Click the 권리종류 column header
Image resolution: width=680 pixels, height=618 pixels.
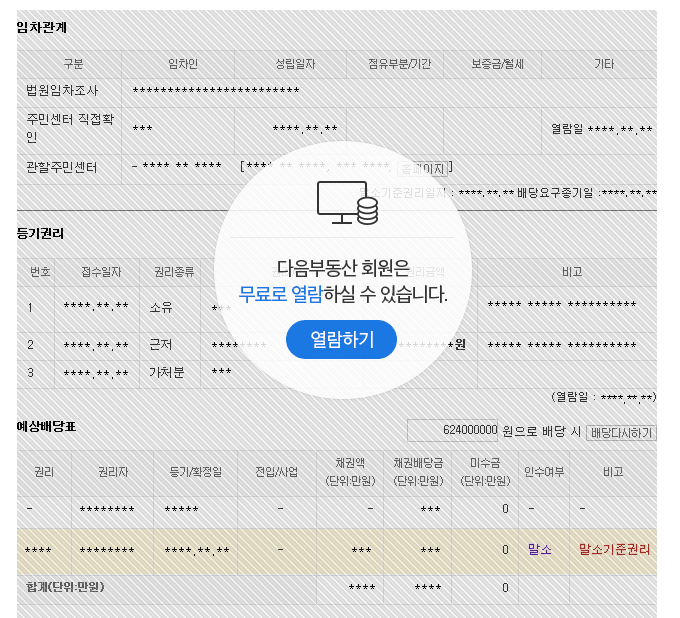tap(174, 272)
